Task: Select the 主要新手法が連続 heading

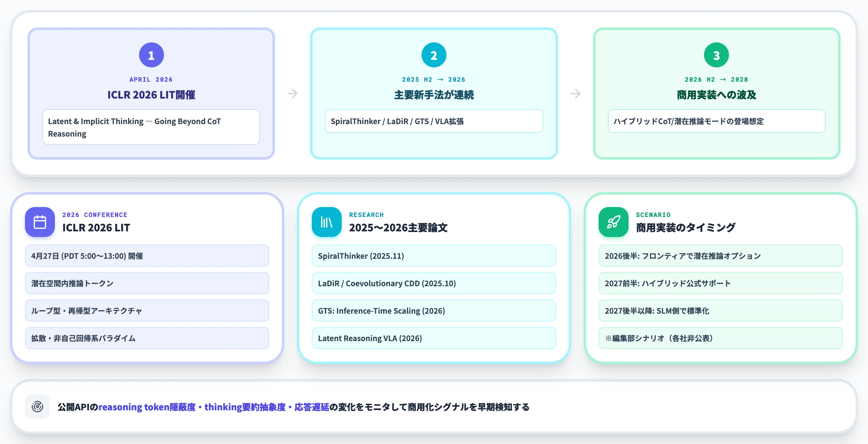Action: pos(434,95)
